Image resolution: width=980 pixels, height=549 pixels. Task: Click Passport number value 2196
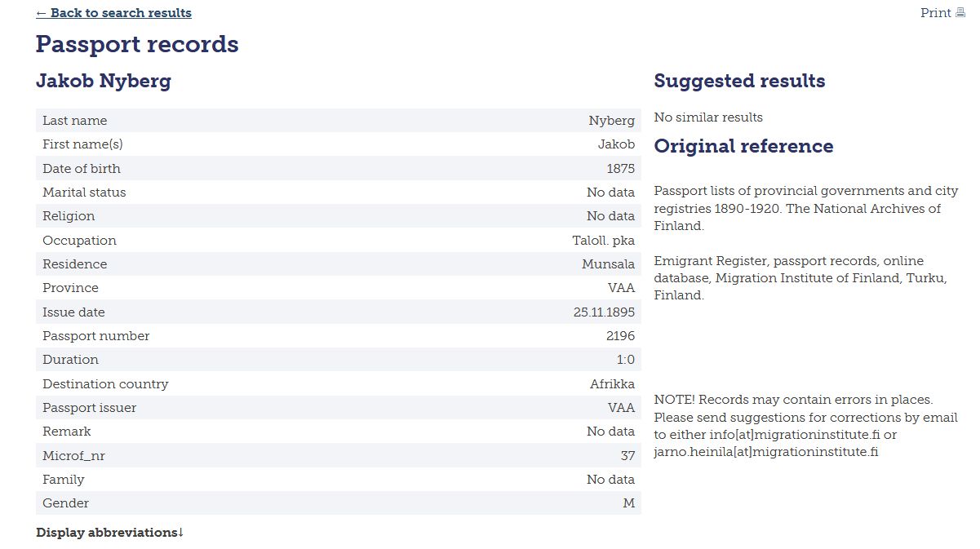(622, 336)
